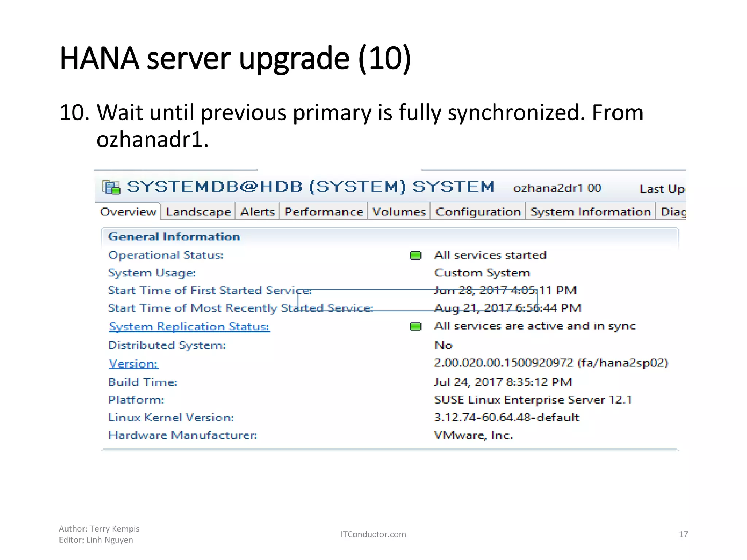747x560 pixels.
Task: Click kernel version 3.12.74-60.64.48-default
Action: click(x=507, y=417)
